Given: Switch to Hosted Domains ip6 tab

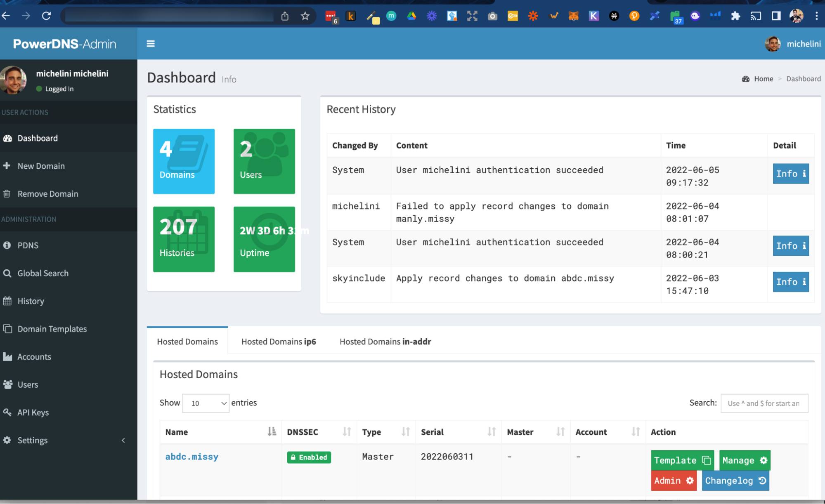Looking at the screenshot, I should pyautogui.click(x=279, y=341).
